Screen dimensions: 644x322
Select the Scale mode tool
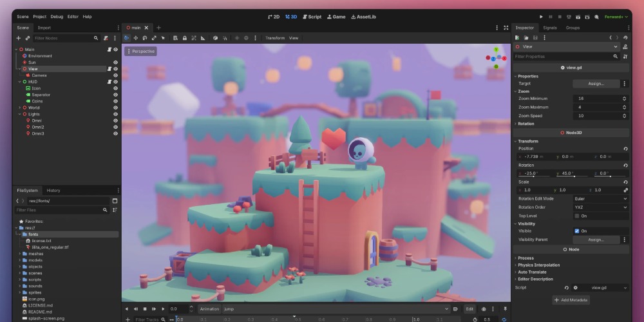[x=154, y=38]
